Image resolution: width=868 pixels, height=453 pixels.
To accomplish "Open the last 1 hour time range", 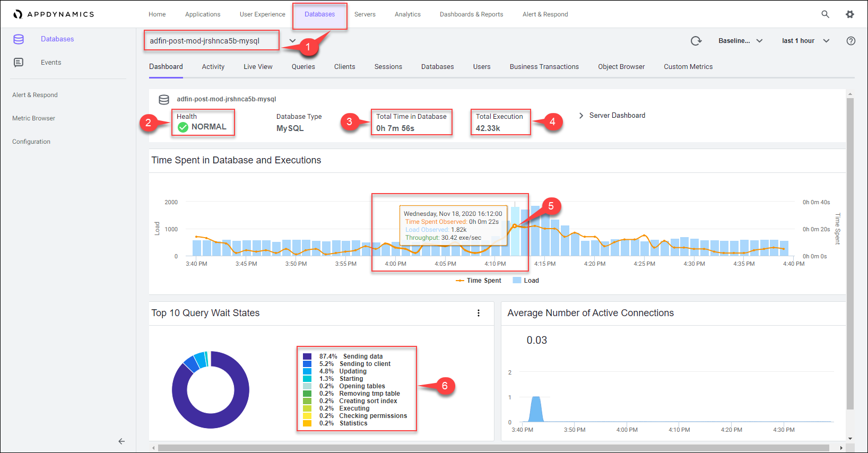I will coord(805,41).
